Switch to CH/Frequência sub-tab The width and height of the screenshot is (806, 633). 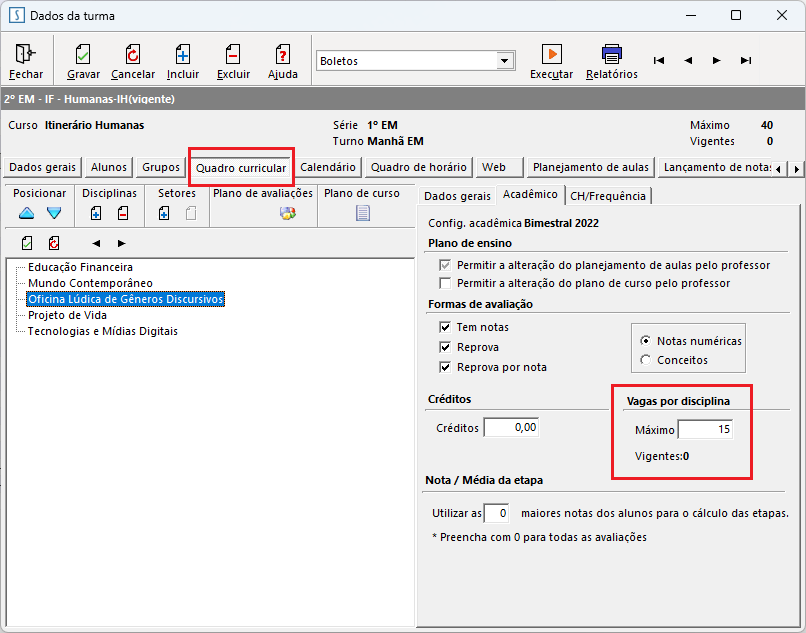(x=608, y=196)
